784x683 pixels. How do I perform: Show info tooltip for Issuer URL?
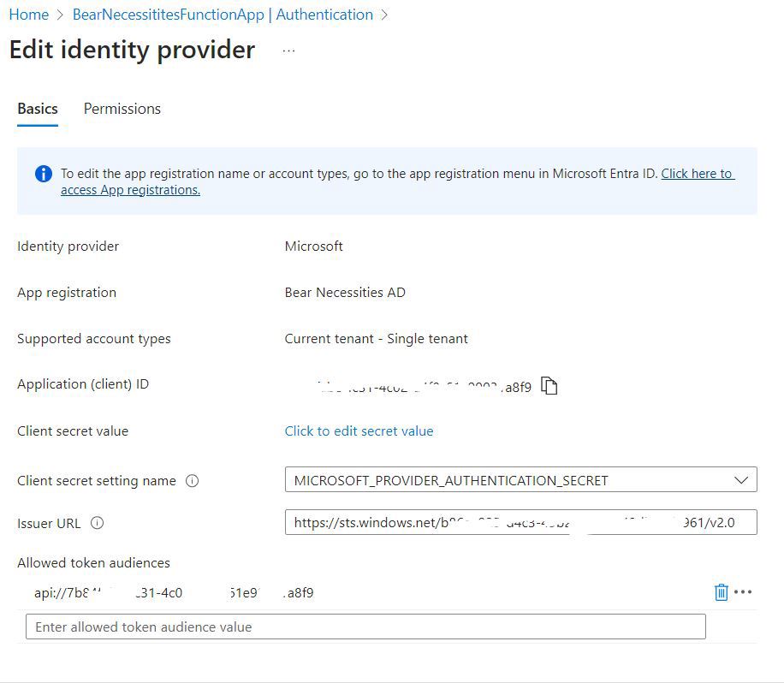[97, 523]
